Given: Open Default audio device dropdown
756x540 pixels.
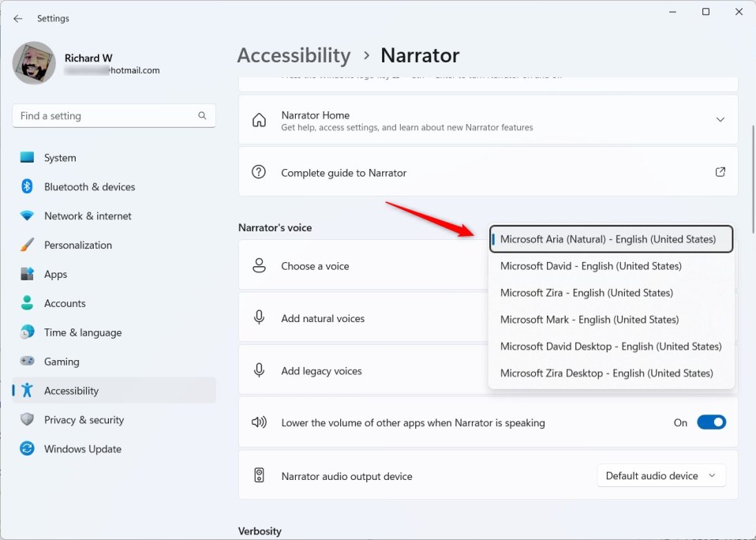Looking at the screenshot, I should point(661,476).
